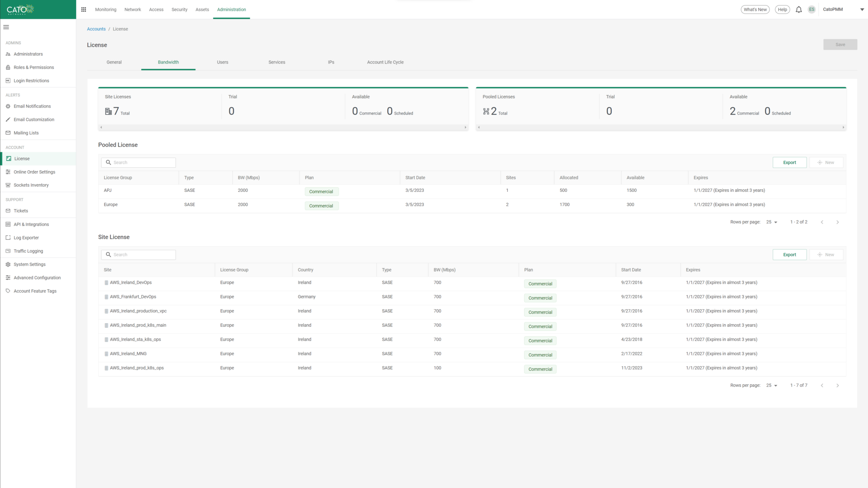The image size is (868, 488).
Task: Navigate back via the Accounts breadcrumb
Action: click(x=96, y=29)
